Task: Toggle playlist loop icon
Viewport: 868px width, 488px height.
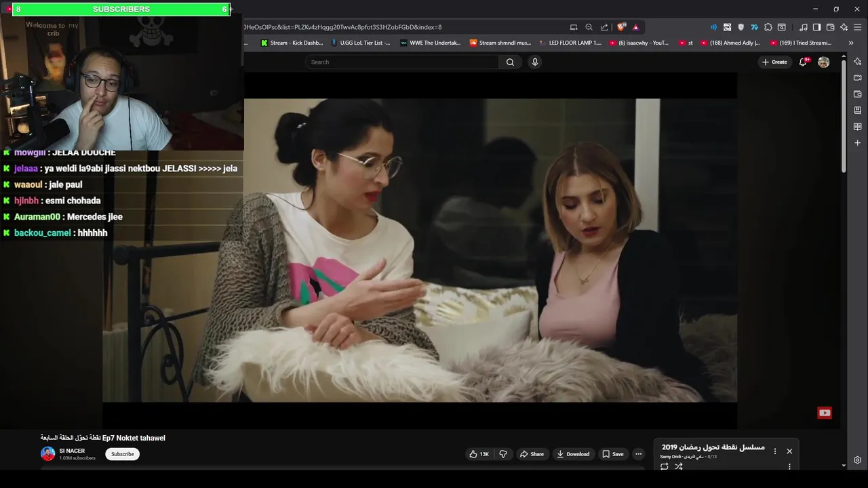Action: click(x=664, y=466)
